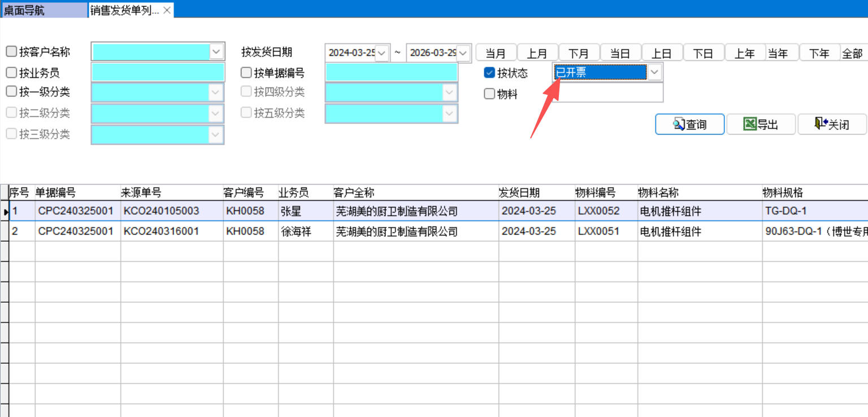
Task: Close the 销售发货单列 tab with X
Action: [x=167, y=10]
